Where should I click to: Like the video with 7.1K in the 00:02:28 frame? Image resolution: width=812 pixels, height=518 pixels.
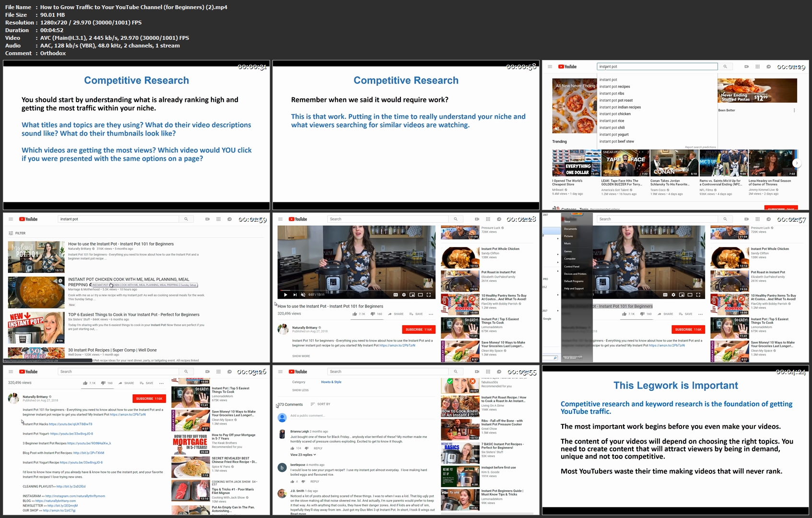(354, 314)
